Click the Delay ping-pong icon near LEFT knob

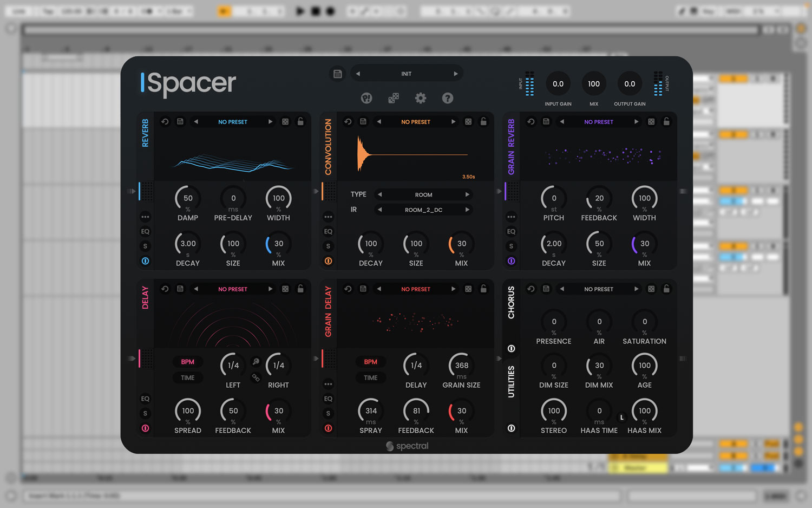point(256,362)
